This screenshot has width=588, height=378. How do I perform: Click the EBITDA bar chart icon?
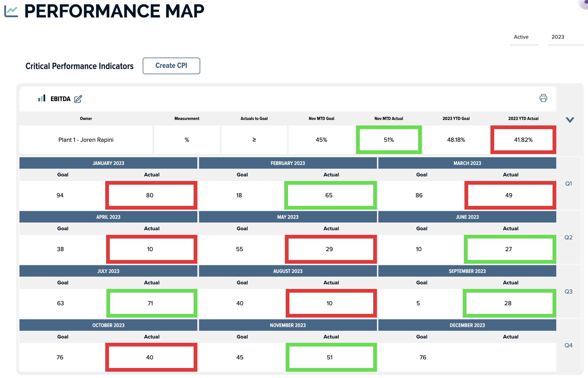pos(42,99)
